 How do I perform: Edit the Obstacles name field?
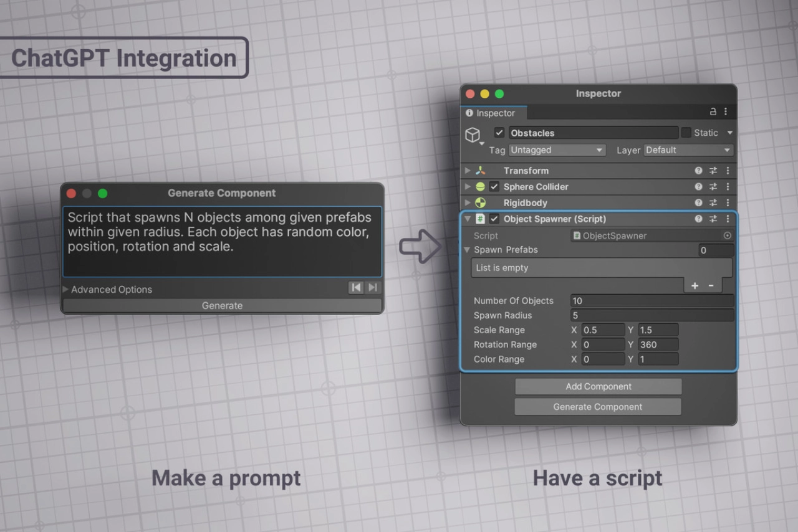(x=594, y=133)
